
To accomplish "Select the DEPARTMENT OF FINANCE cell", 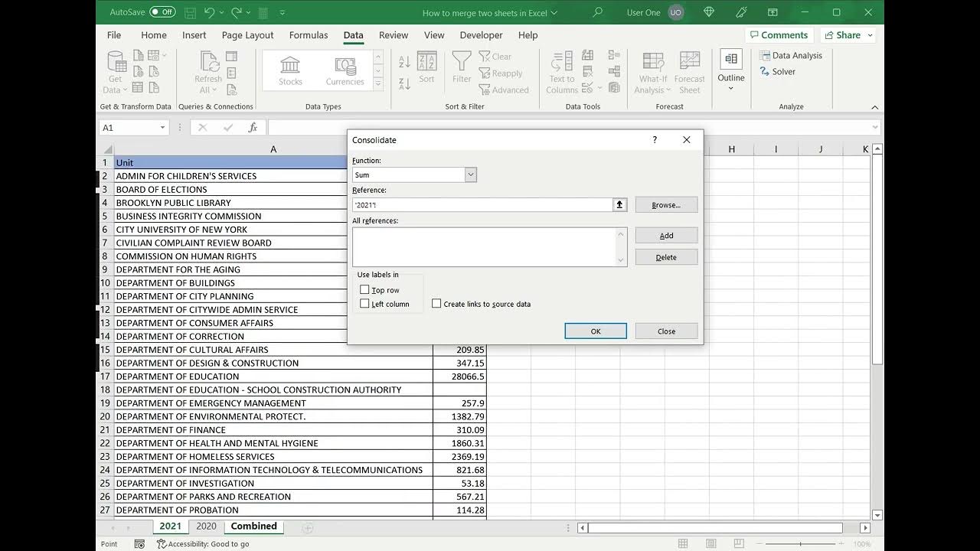I will pyautogui.click(x=273, y=430).
